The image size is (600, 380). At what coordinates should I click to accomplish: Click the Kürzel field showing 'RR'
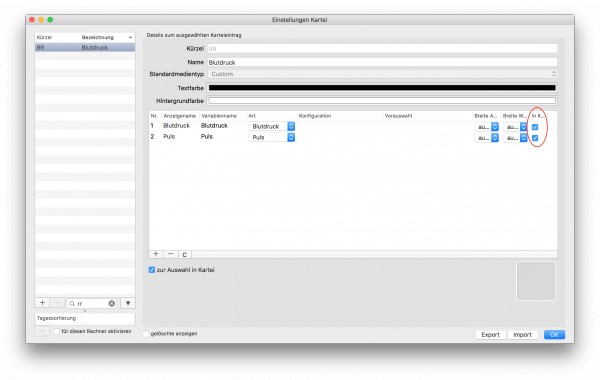coord(382,49)
